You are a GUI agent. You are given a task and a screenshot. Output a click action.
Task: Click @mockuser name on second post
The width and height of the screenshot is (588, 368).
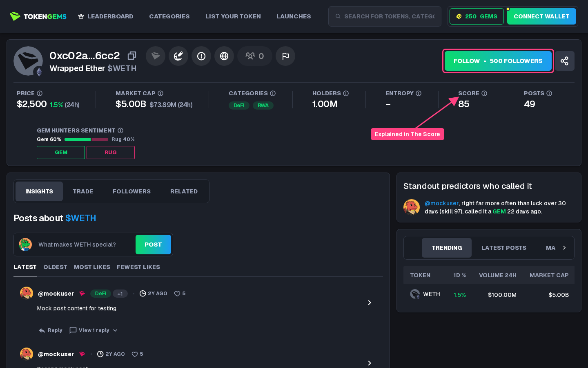pos(56,354)
